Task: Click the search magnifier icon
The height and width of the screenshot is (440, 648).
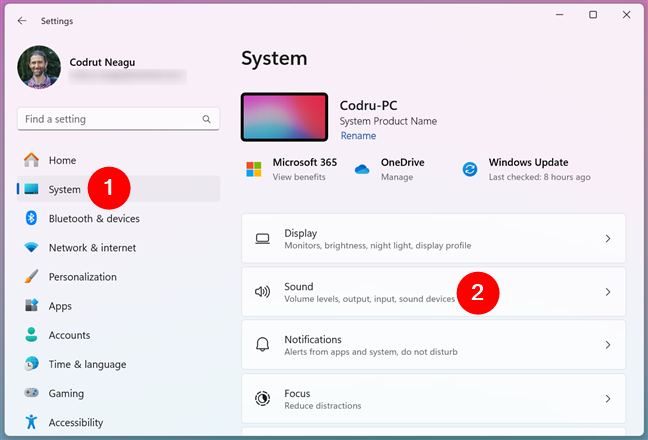Action: click(207, 119)
